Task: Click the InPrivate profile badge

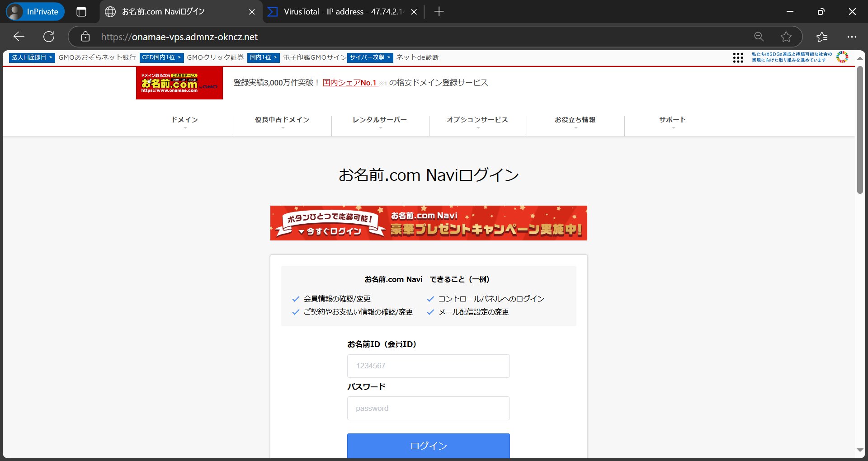Action: pyautogui.click(x=35, y=12)
